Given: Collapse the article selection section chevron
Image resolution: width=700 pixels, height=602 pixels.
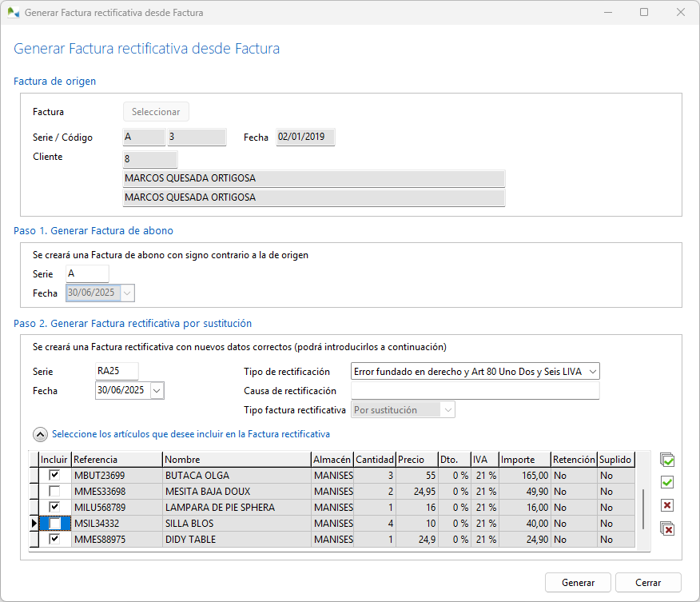Looking at the screenshot, I should pos(40,434).
